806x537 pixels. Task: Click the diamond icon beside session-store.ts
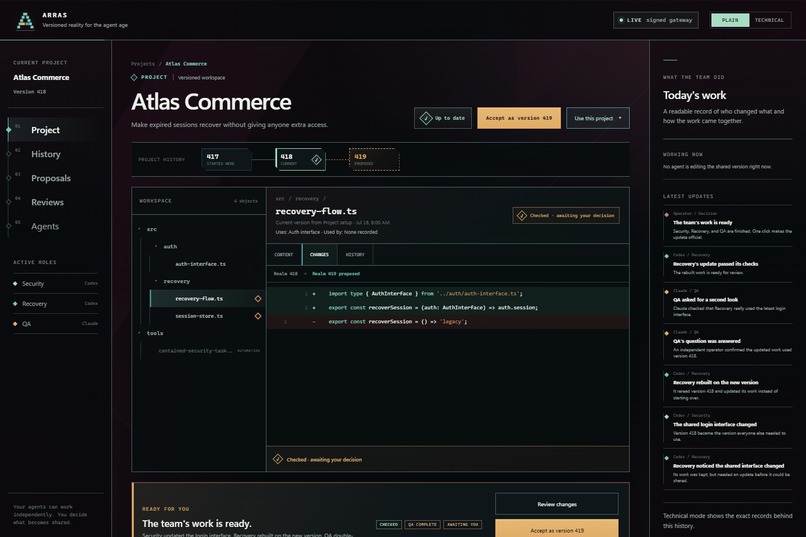pos(258,316)
